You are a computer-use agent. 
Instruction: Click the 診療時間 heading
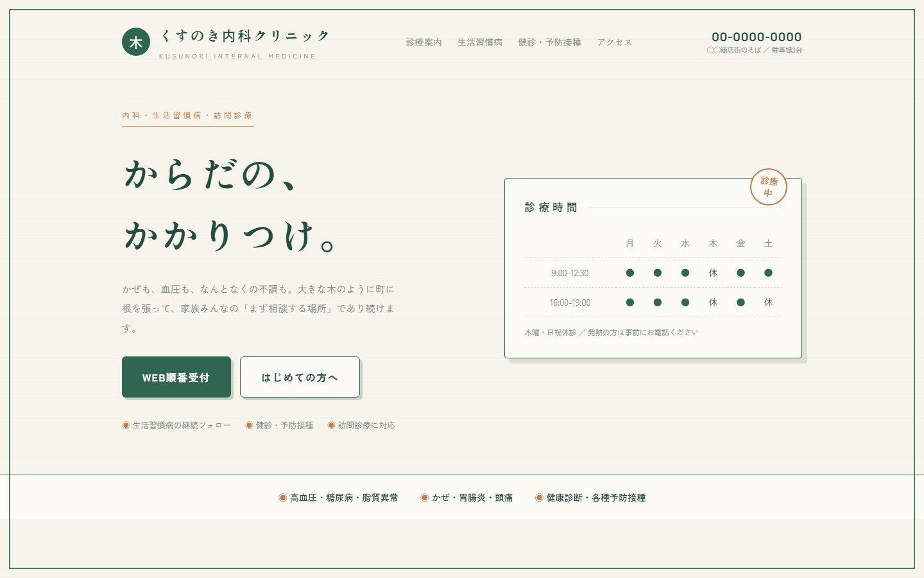coord(551,207)
